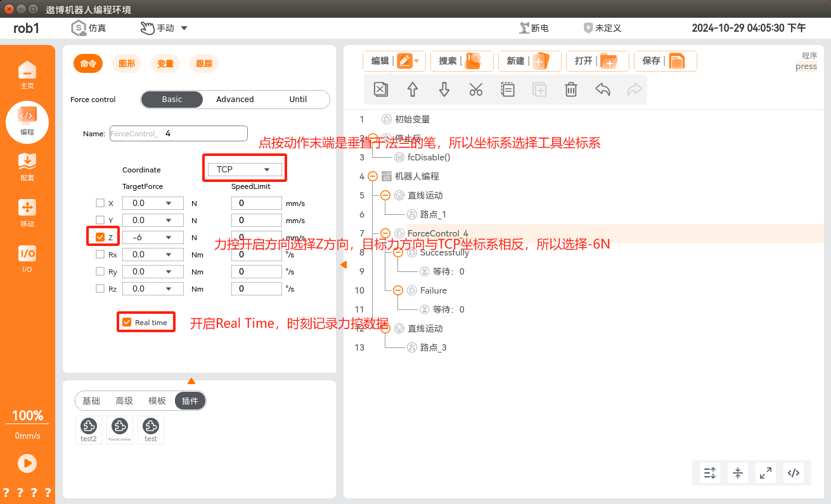Move selected line up with up arrow
This screenshot has height=504, width=831.
tap(413, 90)
